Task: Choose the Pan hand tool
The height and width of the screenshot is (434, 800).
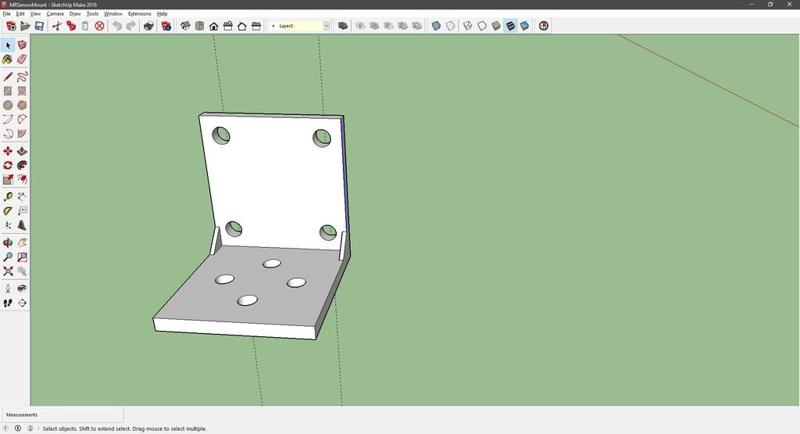Action: [22, 243]
